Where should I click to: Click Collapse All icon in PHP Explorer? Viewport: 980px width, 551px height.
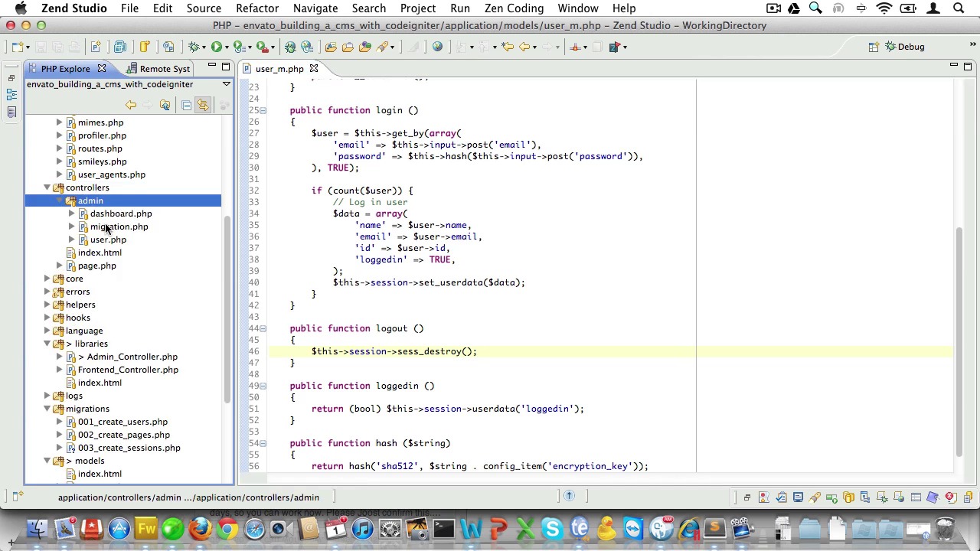186,105
